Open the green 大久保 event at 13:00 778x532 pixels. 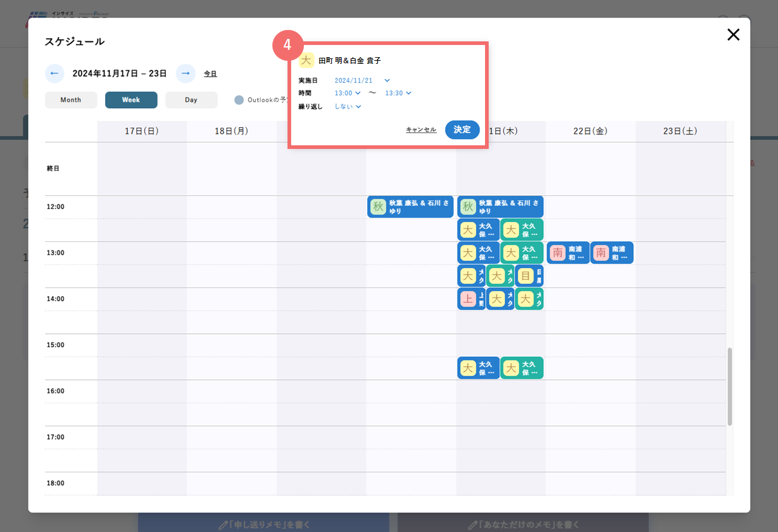tap(522, 253)
